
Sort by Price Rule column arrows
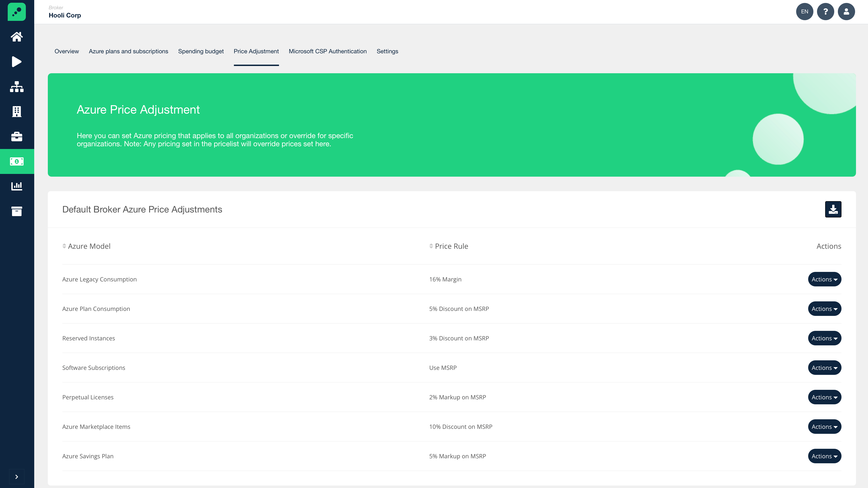(431, 246)
